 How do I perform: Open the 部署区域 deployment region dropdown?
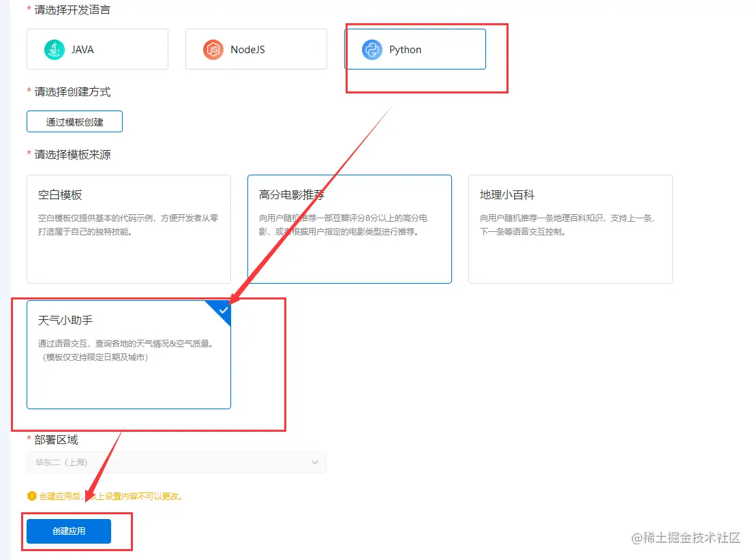pos(176,462)
